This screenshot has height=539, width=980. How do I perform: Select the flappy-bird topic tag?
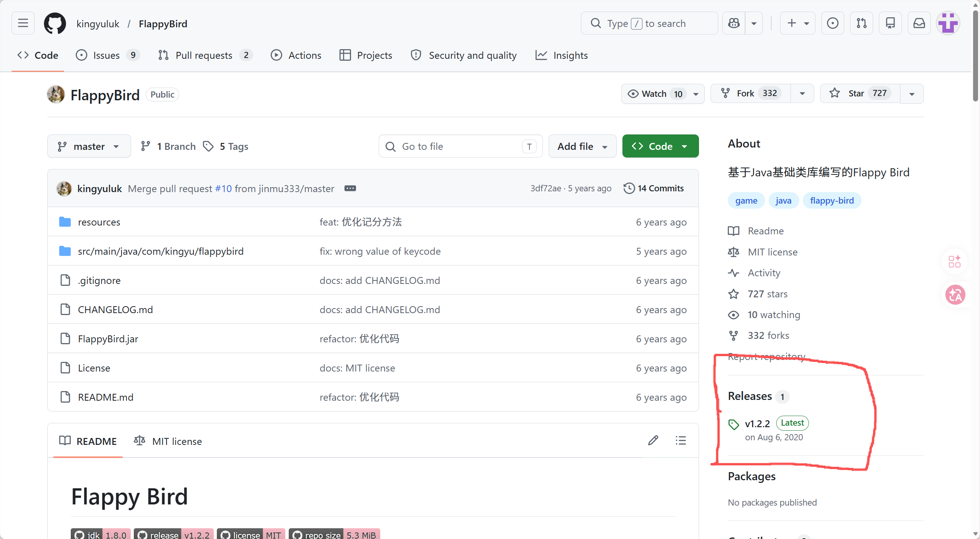832,201
